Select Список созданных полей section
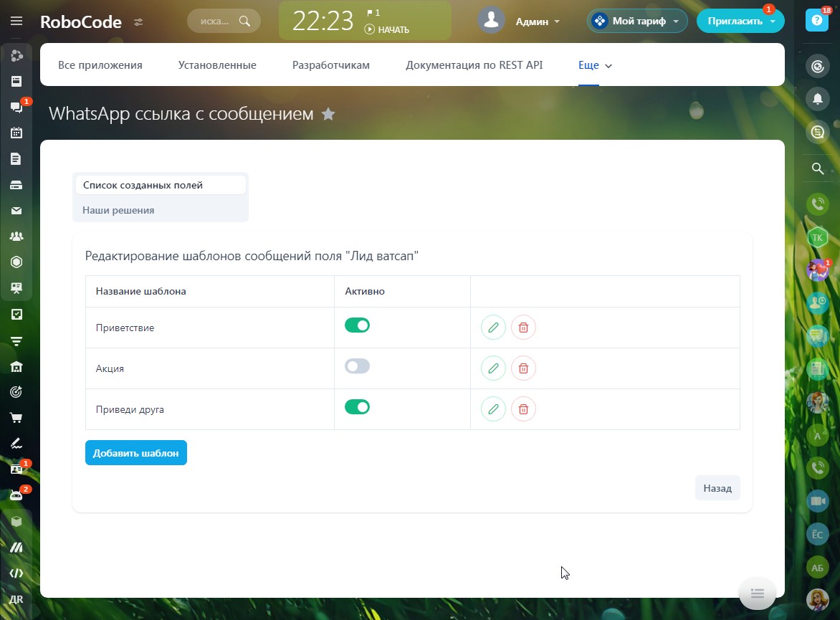This screenshot has width=840, height=620. click(x=161, y=185)
